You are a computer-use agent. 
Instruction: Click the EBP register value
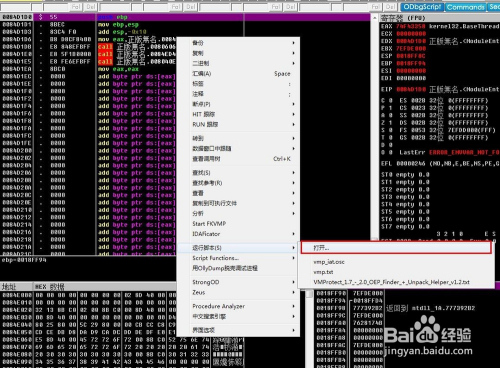(x=411, y=63)
